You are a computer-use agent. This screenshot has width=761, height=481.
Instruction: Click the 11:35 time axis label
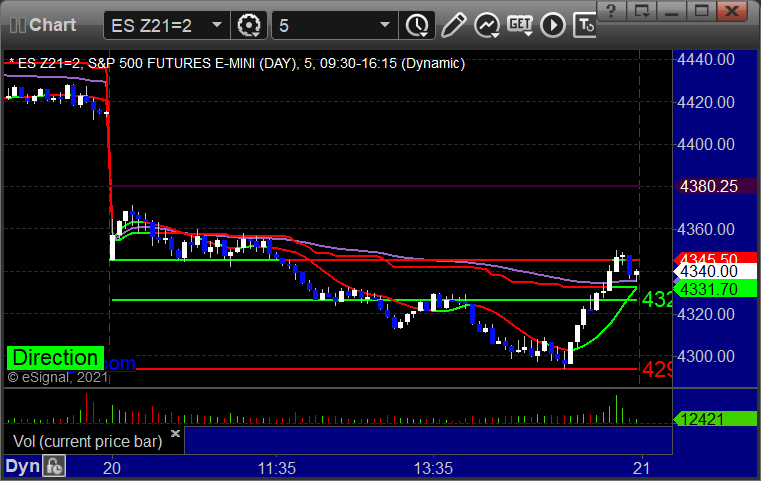tap(276, 468)
